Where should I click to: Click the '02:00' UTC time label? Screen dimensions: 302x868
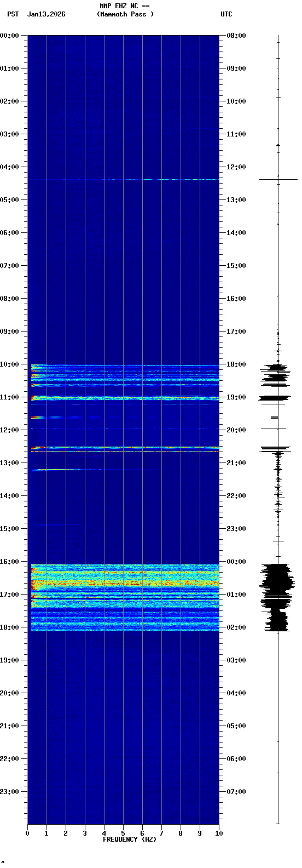tap(236, 627)
